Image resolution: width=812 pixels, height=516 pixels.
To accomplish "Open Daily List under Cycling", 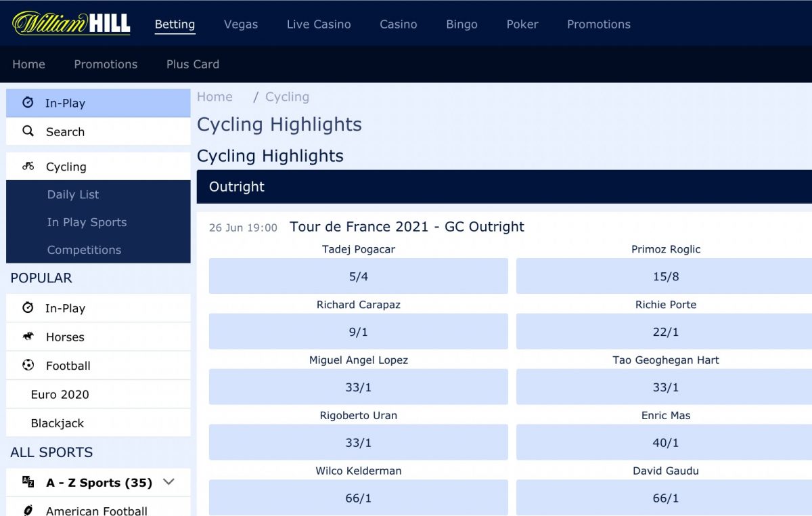I will (x=73, y=194).
